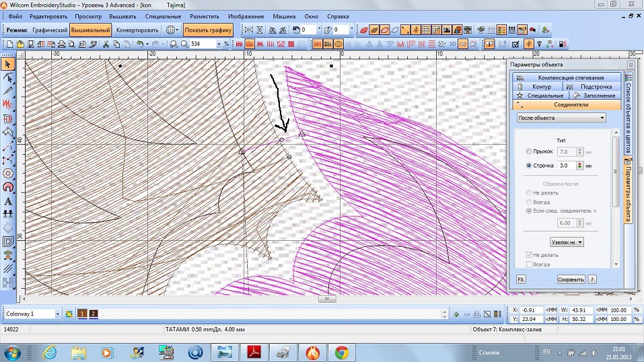Open the После объекта dropdown
This screenshot has height=362, width=644.
[561, 118]
